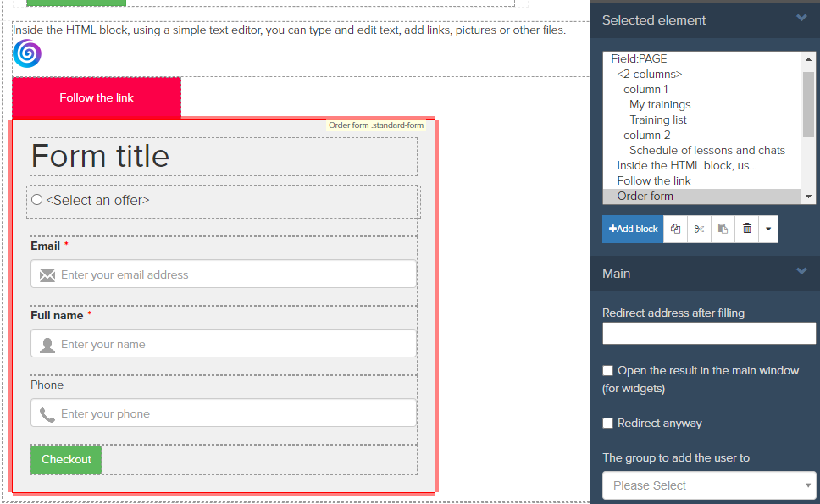The image size is (820, 504).
Task: Collapse the Selected element panel
Action: pyautogui.click(x=801, y=19)
